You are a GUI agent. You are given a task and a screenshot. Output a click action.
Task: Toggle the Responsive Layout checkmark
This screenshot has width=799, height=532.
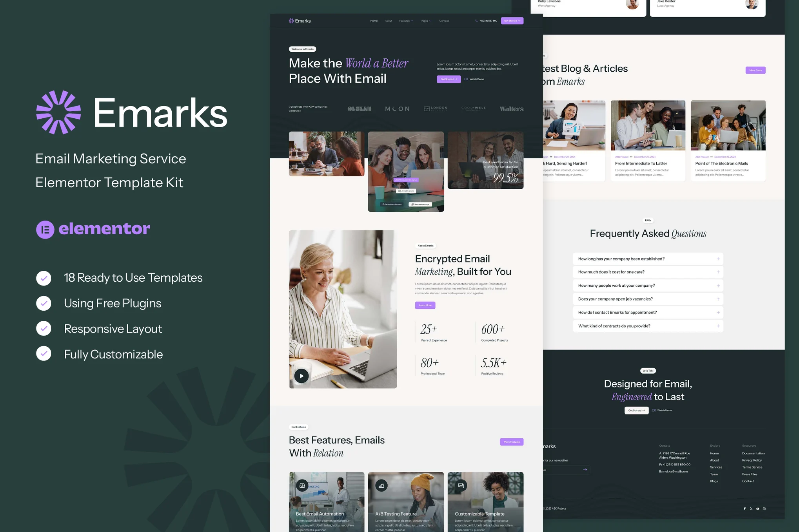click(44, 328)
